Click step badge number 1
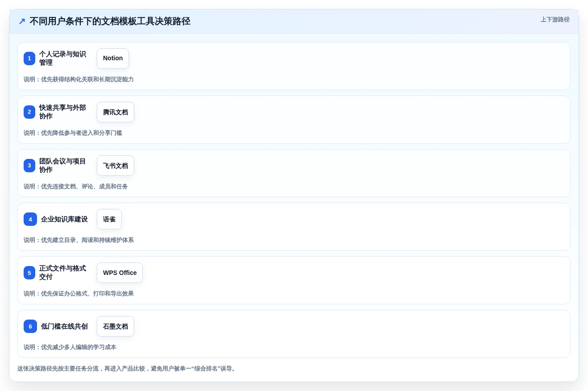 [x=29, y=58]
